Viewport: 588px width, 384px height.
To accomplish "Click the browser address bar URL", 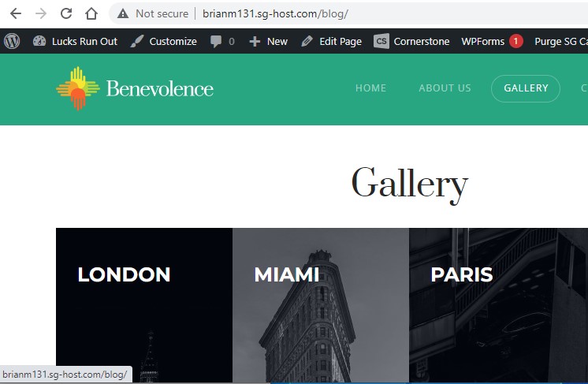I will [275, 13].
